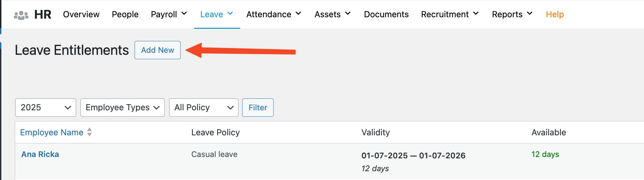Expand the Recruitment dropdown menu
The height and width of the screenshot is (180, 644).
pos(450,15)
